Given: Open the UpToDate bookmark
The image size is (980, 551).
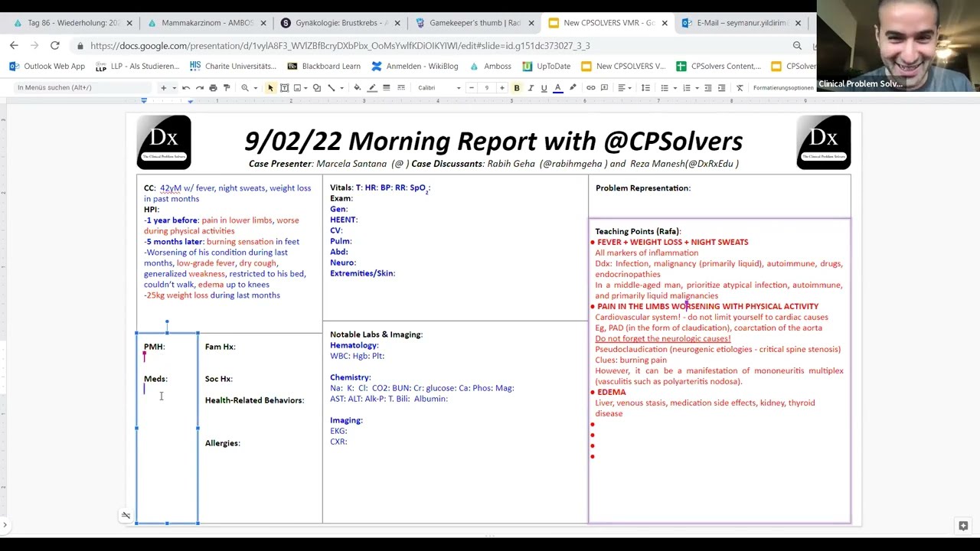Looking at the screenshot, I should tap(547, 67).
